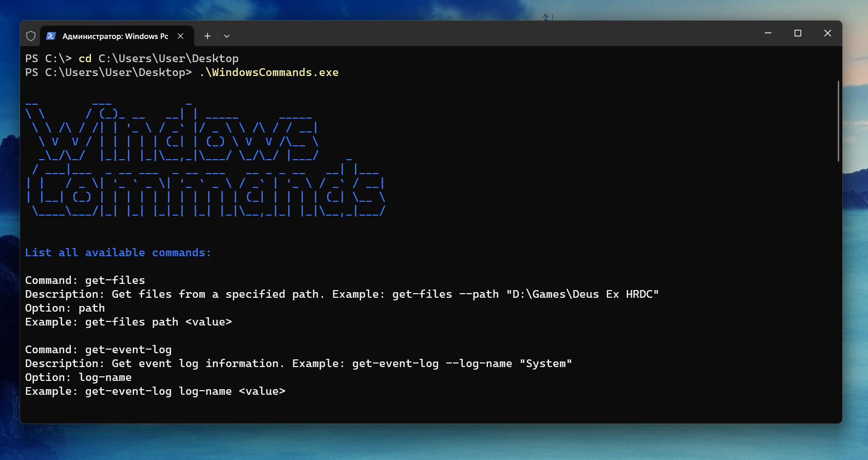Click the '.\WindowsCommands.exe' command text
The image size is (868, 460).
coord(269,72)
